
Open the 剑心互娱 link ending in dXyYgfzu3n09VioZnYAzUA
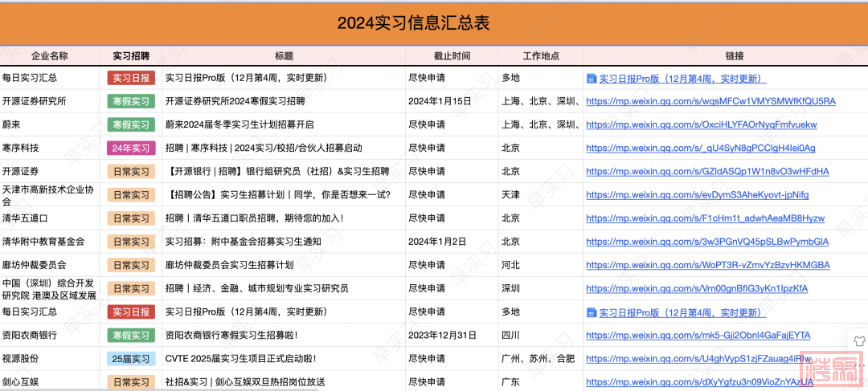[x=700, y=381]
